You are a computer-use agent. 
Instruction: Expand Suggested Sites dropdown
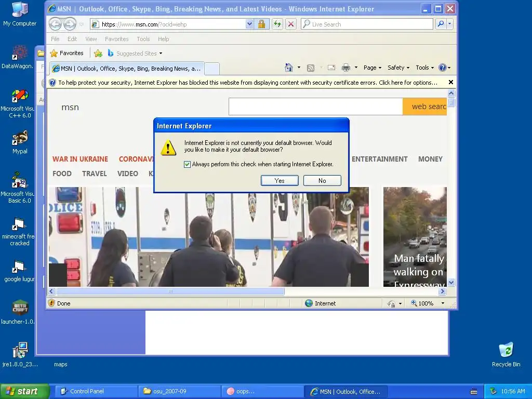pos(161,54)
